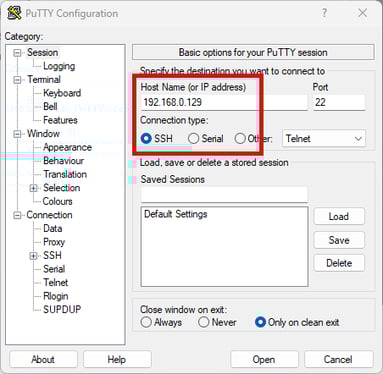Screen dimensions: 383x374
Task: Select the SSH connection type
Action: point(146,138)
